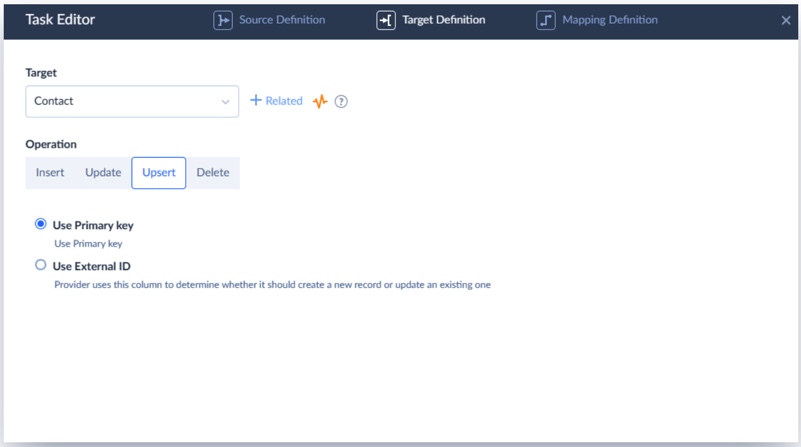Choose the Update operation
This screenshot has width=801, height=447.
click(x=103, y=173)
